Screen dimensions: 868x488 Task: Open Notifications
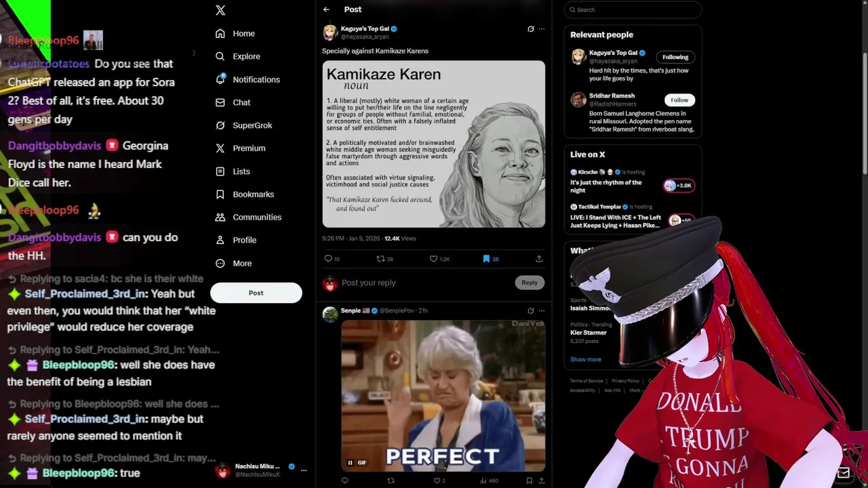256,79
